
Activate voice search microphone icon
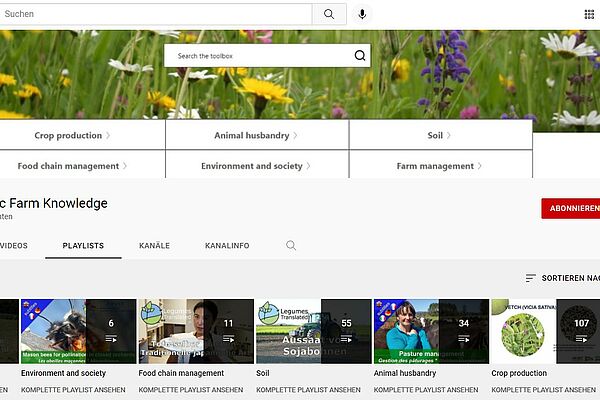362,14
